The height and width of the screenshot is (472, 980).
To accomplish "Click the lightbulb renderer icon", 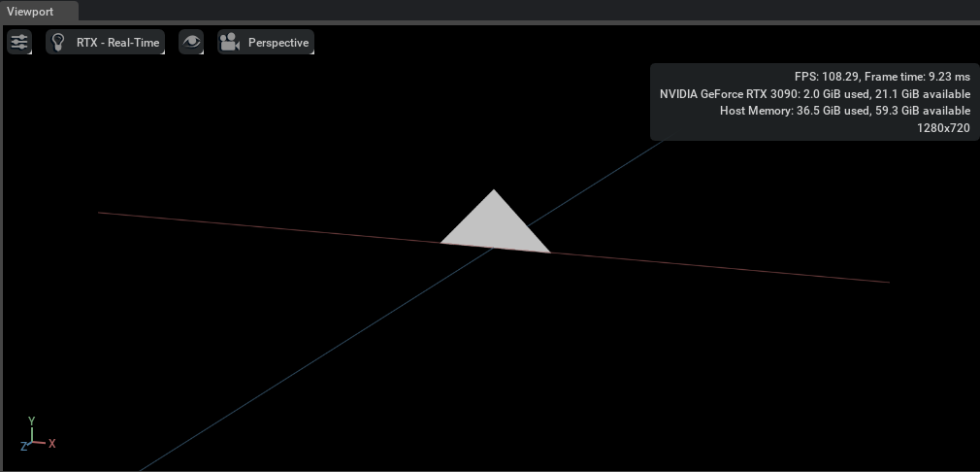I will click(59, 42).
